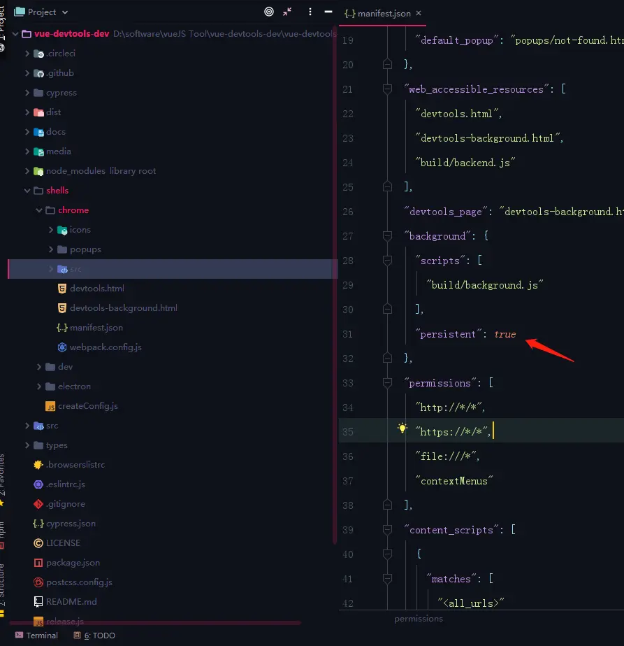
Task: Open the Project view dropdown
Action: [41, 12]
